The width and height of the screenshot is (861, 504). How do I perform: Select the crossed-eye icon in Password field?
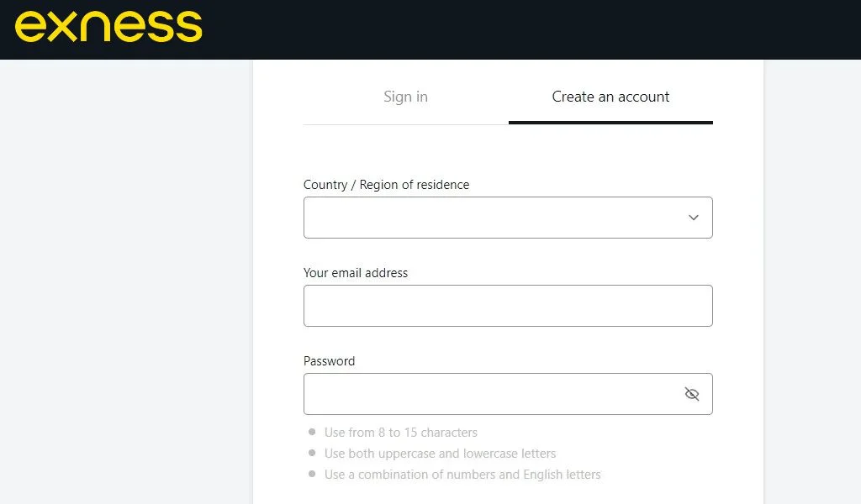[692, 393]
